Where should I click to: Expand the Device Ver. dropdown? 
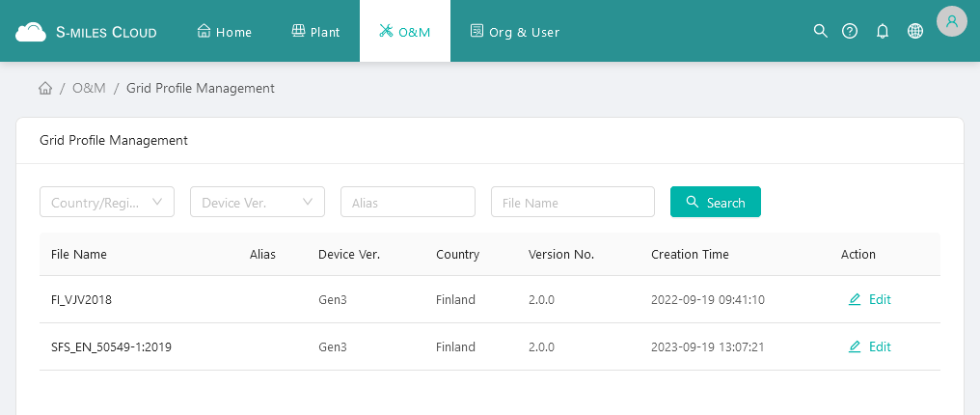coord(258,203)
